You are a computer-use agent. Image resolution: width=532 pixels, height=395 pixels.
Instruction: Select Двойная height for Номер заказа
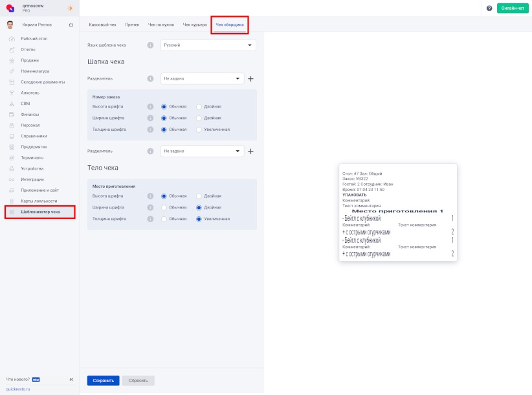point(199,107)
